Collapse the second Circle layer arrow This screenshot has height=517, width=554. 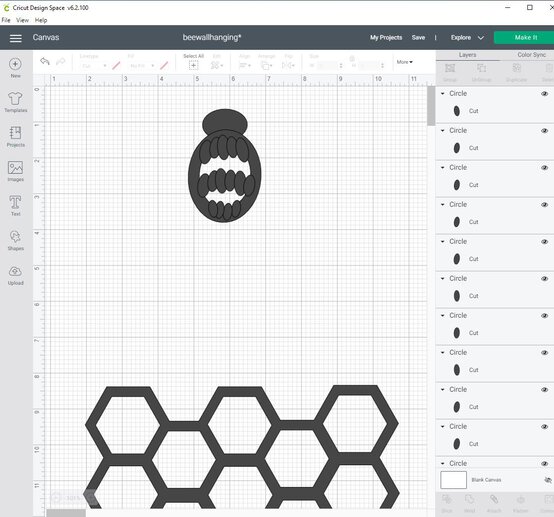tap(443, 130)
